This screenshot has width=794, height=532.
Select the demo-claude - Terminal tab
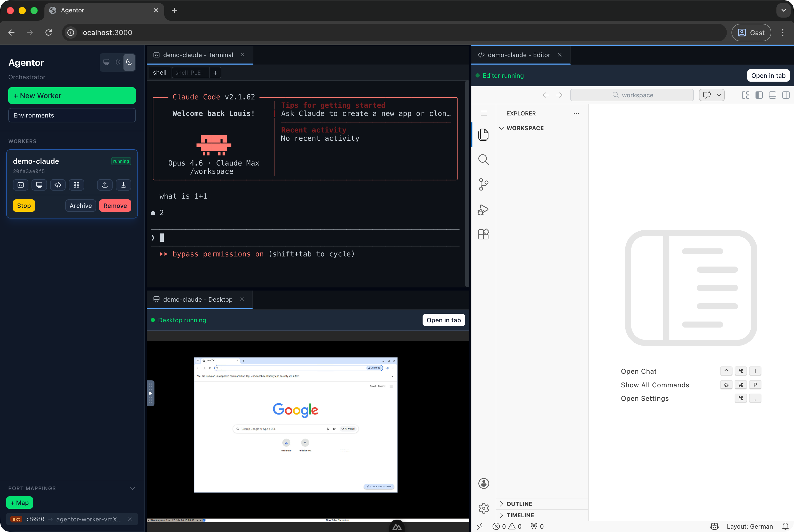200,55
